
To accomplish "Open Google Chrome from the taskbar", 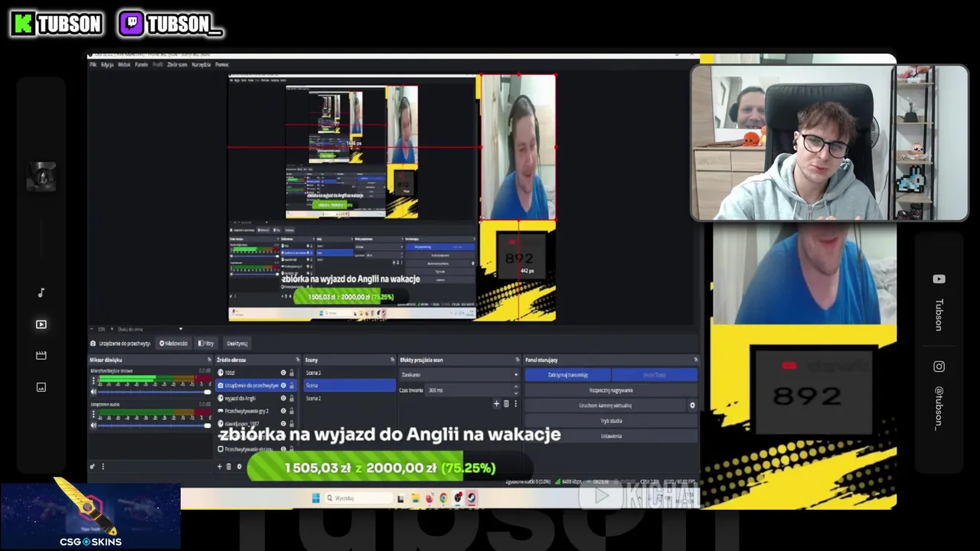I will coord(444,498).
